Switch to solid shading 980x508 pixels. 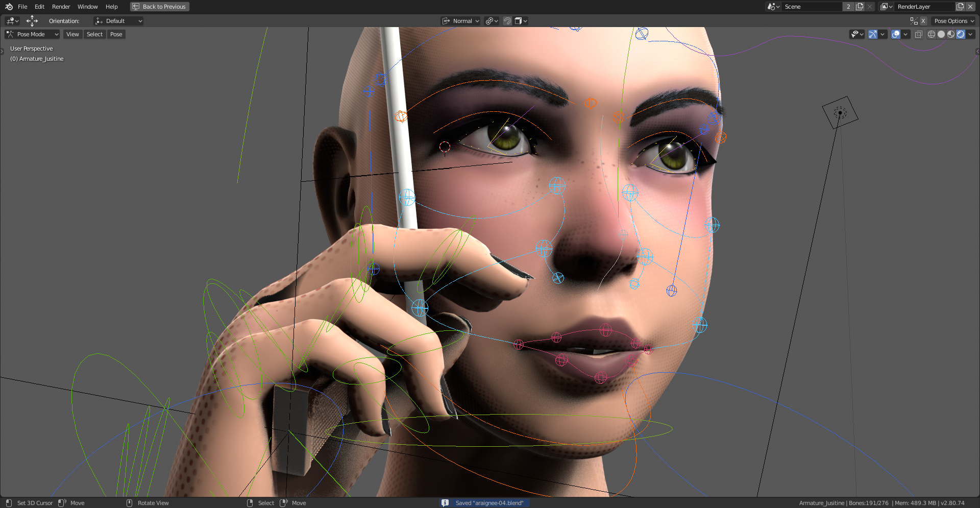[x=941, y=34]
